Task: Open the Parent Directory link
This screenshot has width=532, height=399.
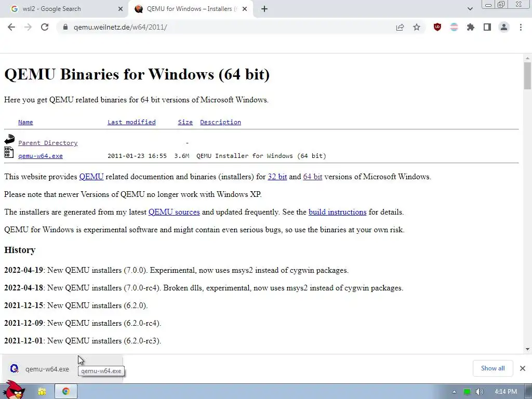Action: 48,143
